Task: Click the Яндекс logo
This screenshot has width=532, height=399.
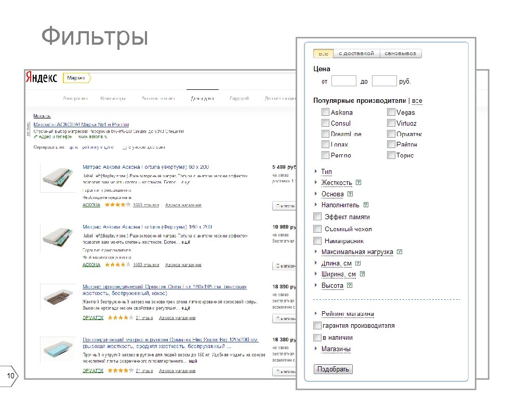Action: point(42,77)
